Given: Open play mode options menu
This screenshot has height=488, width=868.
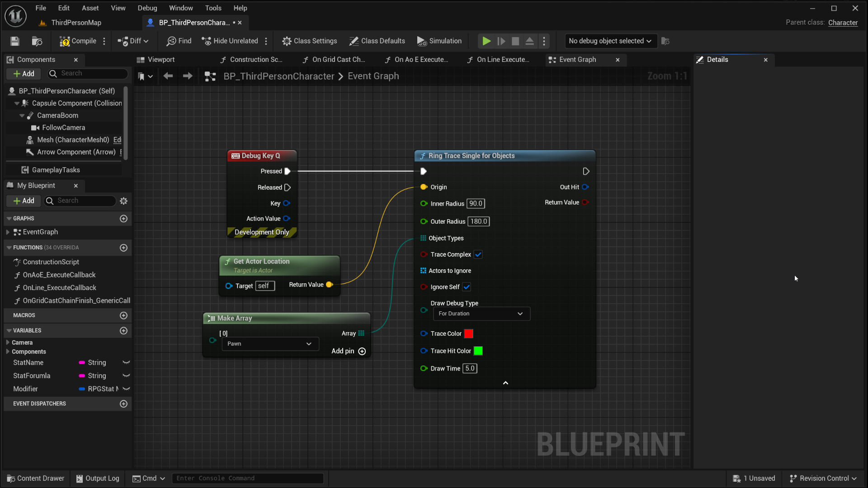Looking at the screenshot, I should (x=544, y=41).
